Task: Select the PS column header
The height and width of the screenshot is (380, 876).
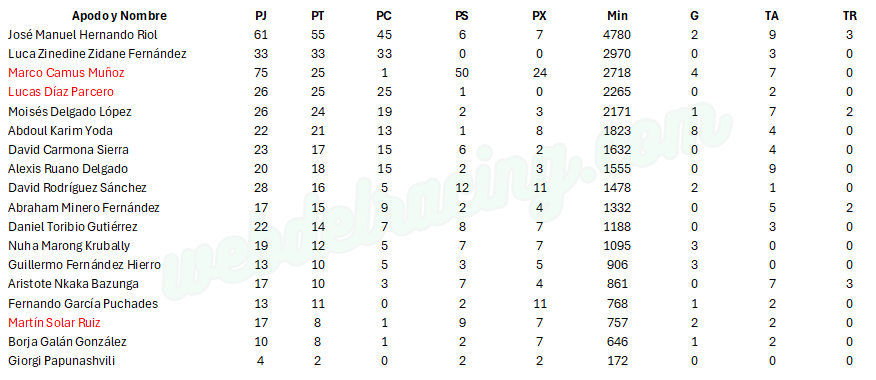Action: point(462,16)
